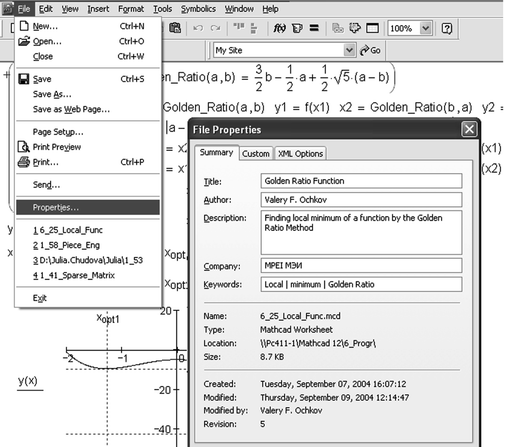Switch to the Custom tab
The height and width of the screenshot is (447, 505).
pyautogui.click(x=256, y=154)
